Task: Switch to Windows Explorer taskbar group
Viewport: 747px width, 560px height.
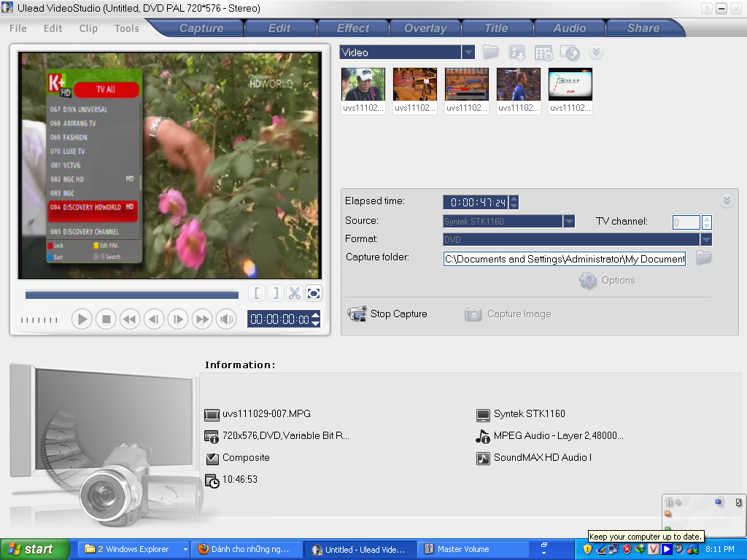Action: [x=136, y=549]
